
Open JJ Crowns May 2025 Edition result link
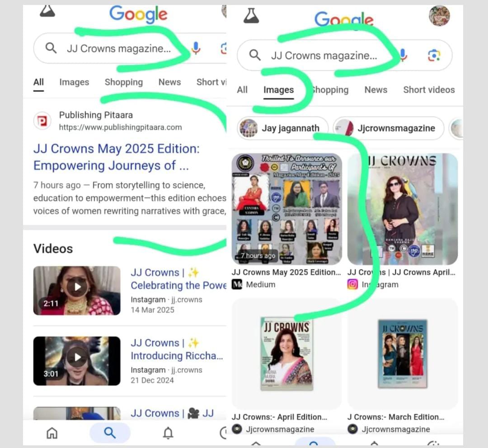coord(116,157)
